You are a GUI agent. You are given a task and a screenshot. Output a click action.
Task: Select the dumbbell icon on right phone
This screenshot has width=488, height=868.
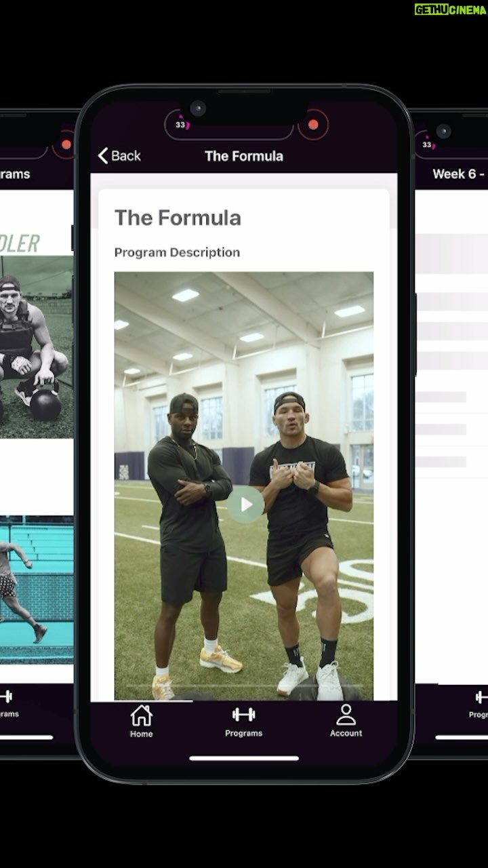481,697
